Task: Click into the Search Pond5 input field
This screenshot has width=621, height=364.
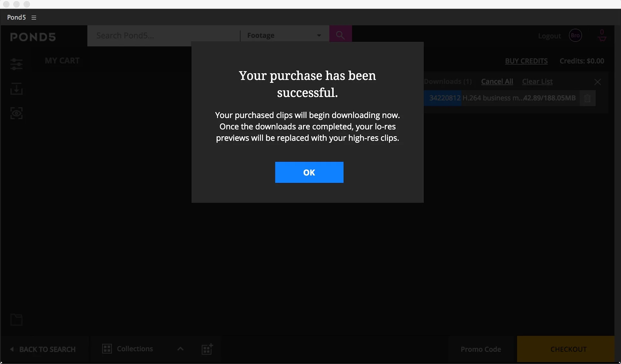Action: pos(163,36)
